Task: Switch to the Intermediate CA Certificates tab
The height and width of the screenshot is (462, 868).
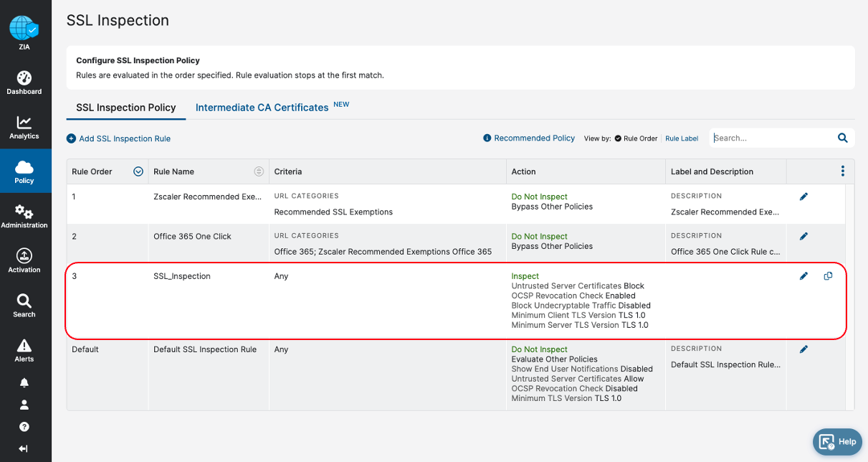Action: point(261,108)
